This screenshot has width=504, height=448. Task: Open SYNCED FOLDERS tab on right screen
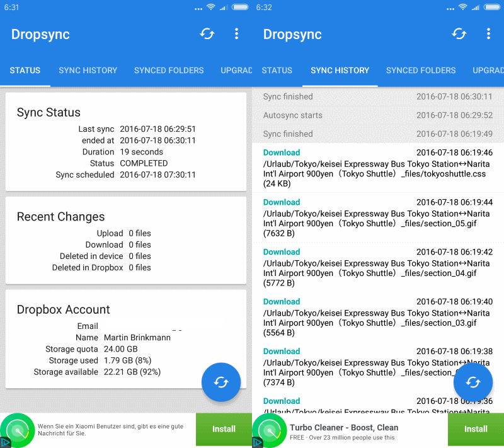[421, 71]
